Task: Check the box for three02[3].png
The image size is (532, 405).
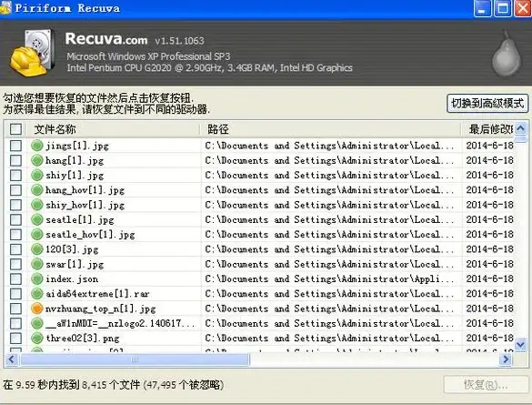Action: pyautogui.click(x=15, y=339)
